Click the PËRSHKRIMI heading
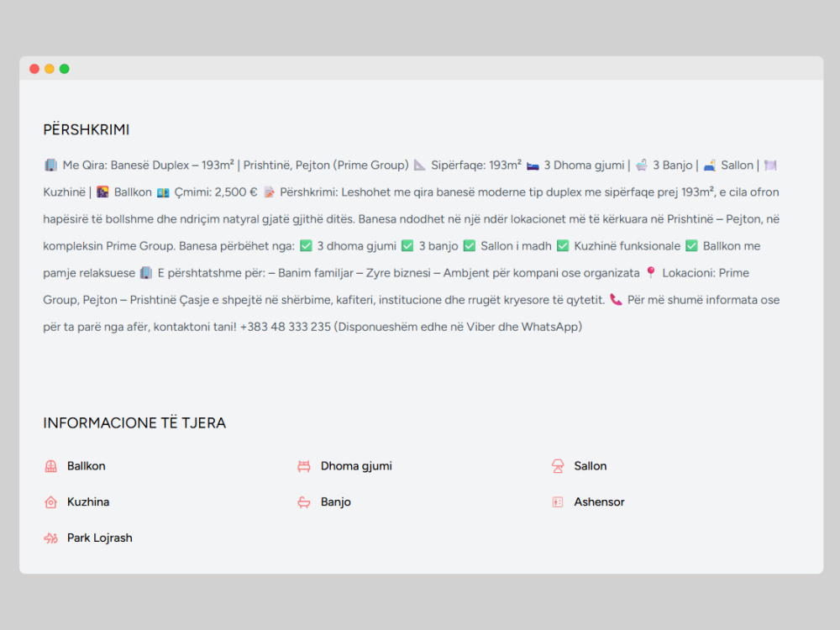This screenshot has width=840, height=630. (x=87, y=129)
